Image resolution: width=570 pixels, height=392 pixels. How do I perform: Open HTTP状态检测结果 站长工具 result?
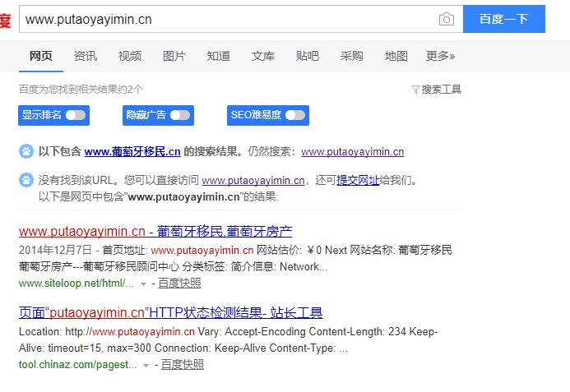point(171,313)
